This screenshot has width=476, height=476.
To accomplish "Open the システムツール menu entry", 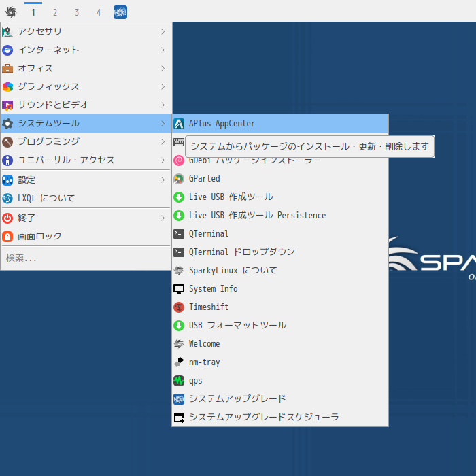I will (86, 124).
